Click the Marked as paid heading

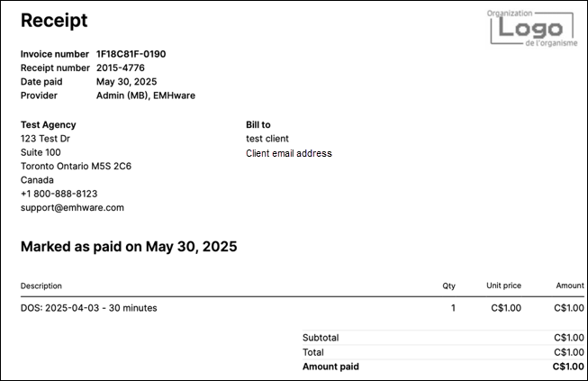[x=129, y=247]
